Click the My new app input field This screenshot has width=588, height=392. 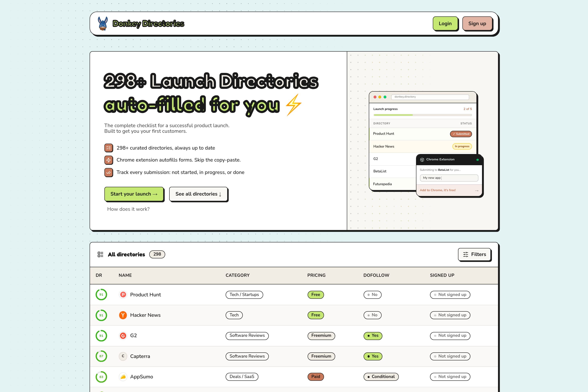point(449,178)
